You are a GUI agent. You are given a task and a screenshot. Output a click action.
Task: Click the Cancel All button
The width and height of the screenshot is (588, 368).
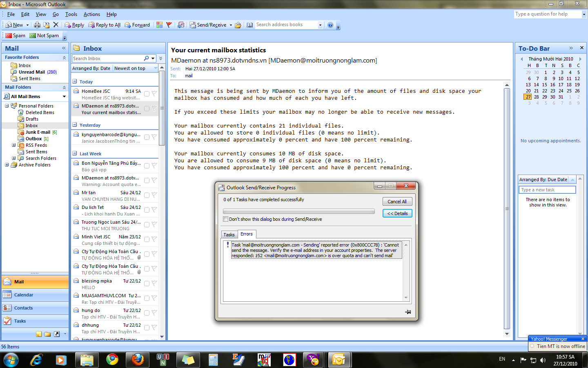point(397,202)
